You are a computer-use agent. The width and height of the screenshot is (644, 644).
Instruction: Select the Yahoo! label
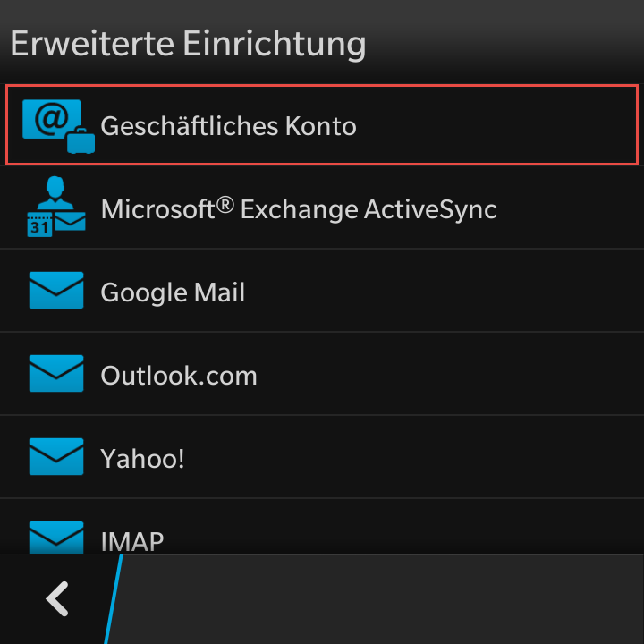[142, 459]
